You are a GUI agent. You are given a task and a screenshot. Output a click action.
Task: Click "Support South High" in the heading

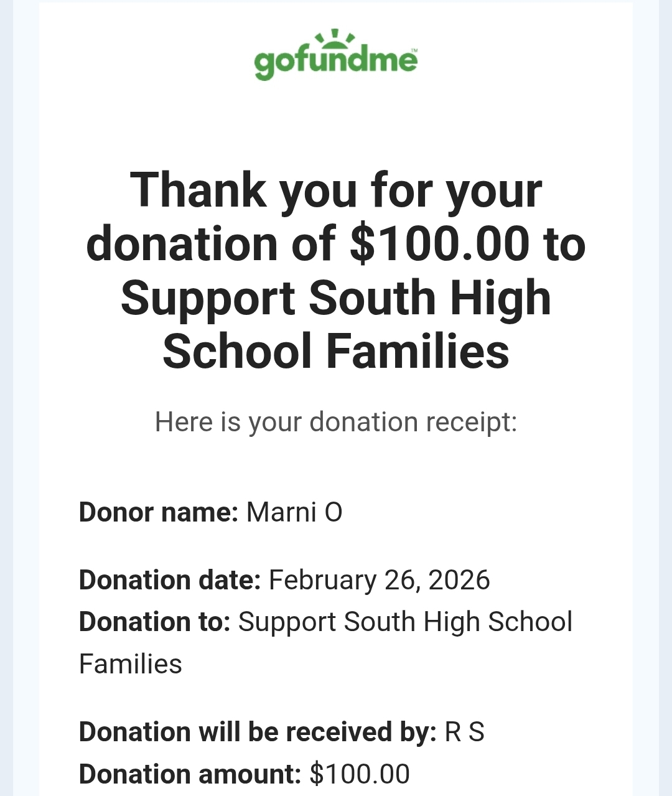(x=336, y=297)
